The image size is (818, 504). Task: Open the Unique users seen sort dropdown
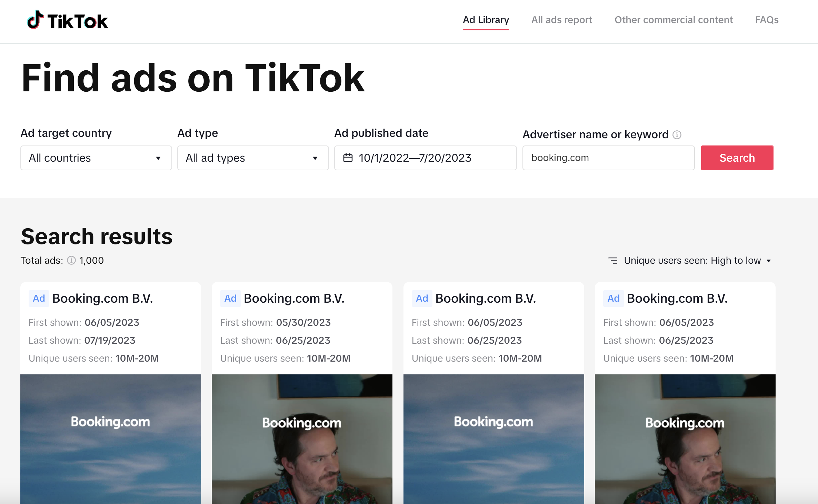(x=690, y=261)
